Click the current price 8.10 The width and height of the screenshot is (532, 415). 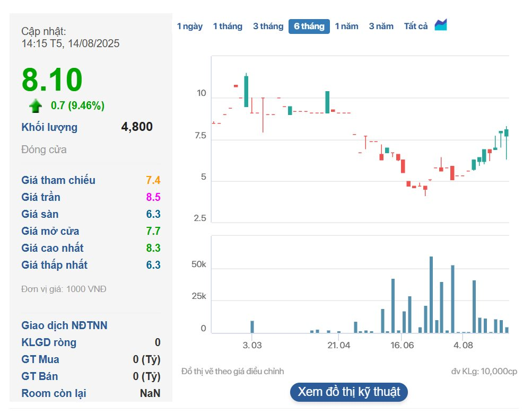point(52,80)
